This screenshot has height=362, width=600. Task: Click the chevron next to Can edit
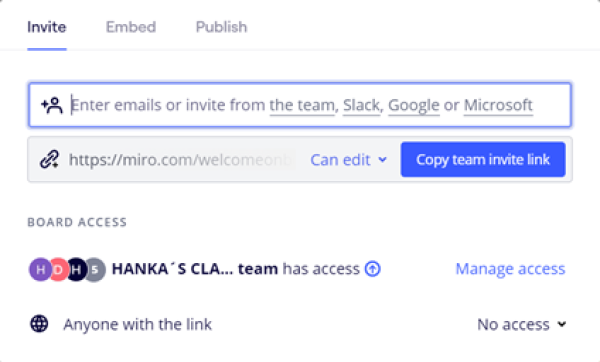pos(382,160)
